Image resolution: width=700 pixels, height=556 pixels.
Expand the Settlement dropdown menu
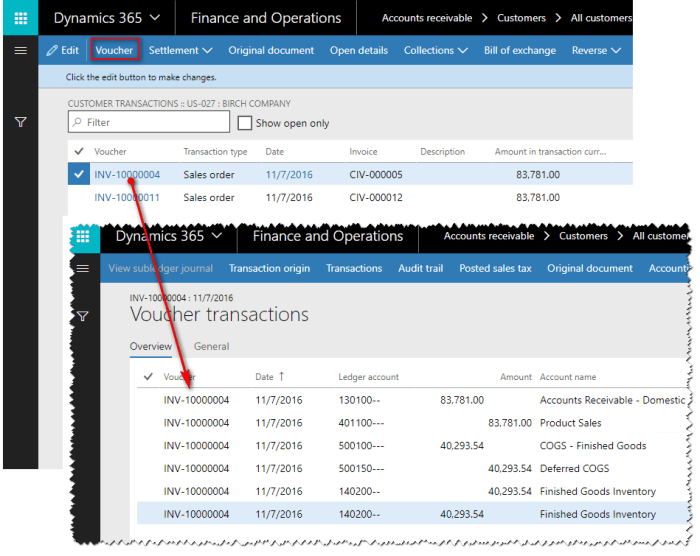click(x=180, y=50)
